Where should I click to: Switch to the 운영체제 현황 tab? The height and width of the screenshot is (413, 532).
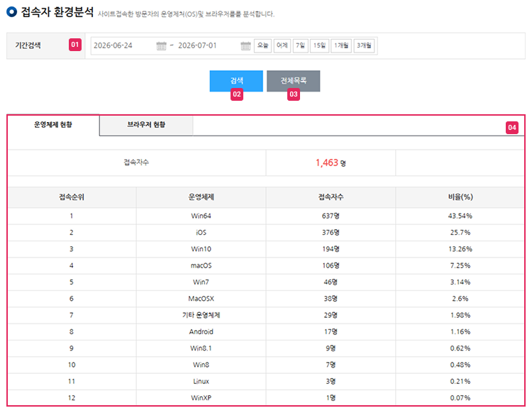pyautogui.click(x=53, y=125)
